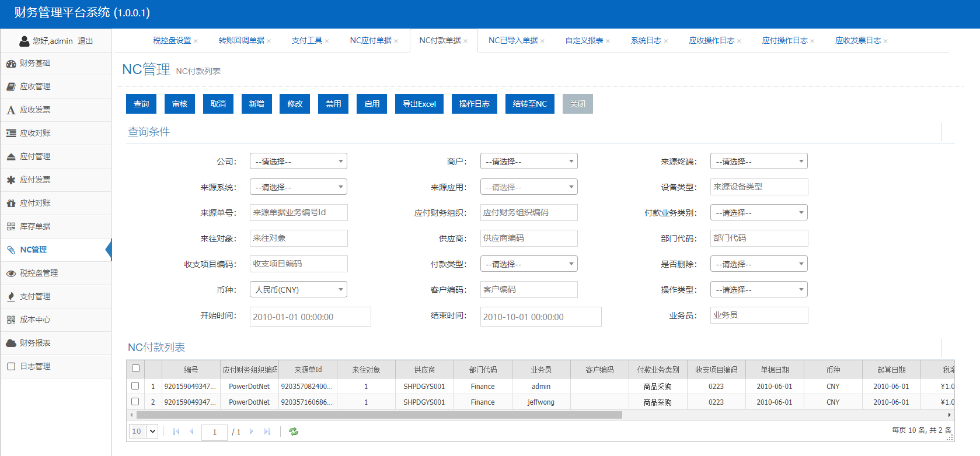The width and height of the screenshot is (980, 456).
Task: Click the 开始时间 date field
Action: tap(310, 317)
